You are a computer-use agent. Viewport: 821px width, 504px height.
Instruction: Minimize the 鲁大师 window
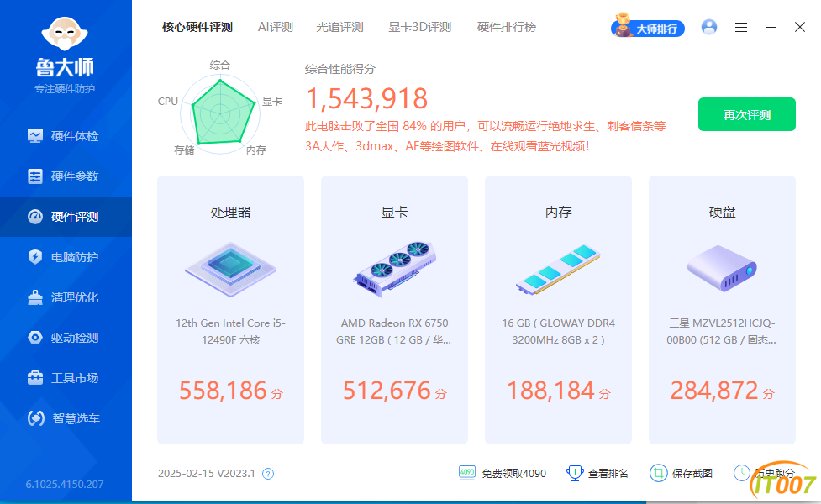coord(771,27)
